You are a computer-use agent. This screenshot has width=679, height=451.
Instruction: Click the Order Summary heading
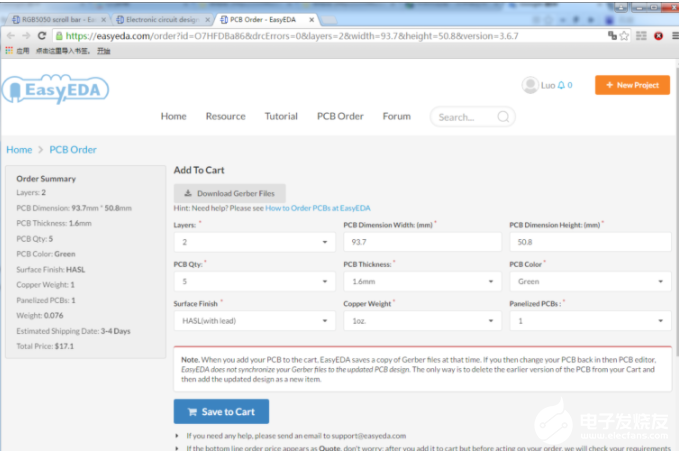(46, 178)
